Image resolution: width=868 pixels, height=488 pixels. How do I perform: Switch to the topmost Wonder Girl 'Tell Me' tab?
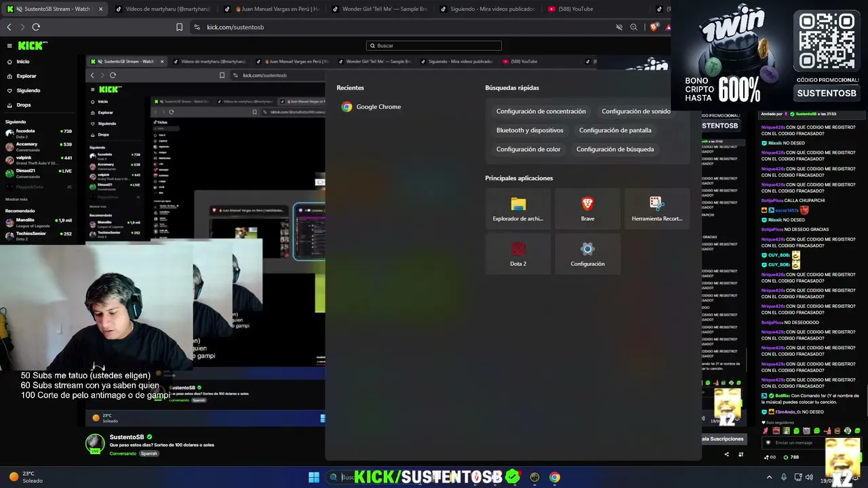point(380,9)
